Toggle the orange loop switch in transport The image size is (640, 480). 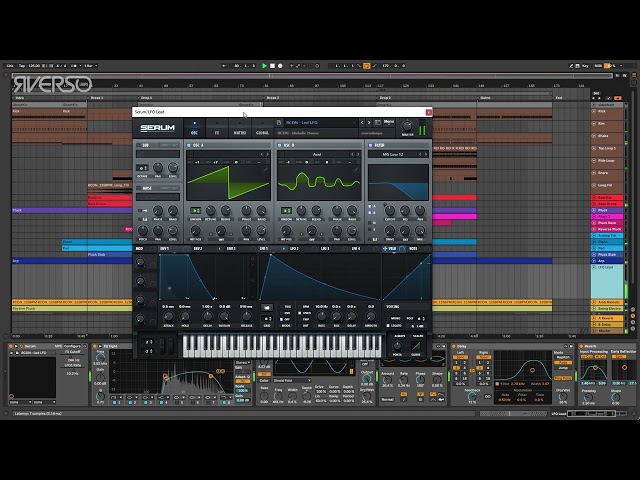pos(367,66)
